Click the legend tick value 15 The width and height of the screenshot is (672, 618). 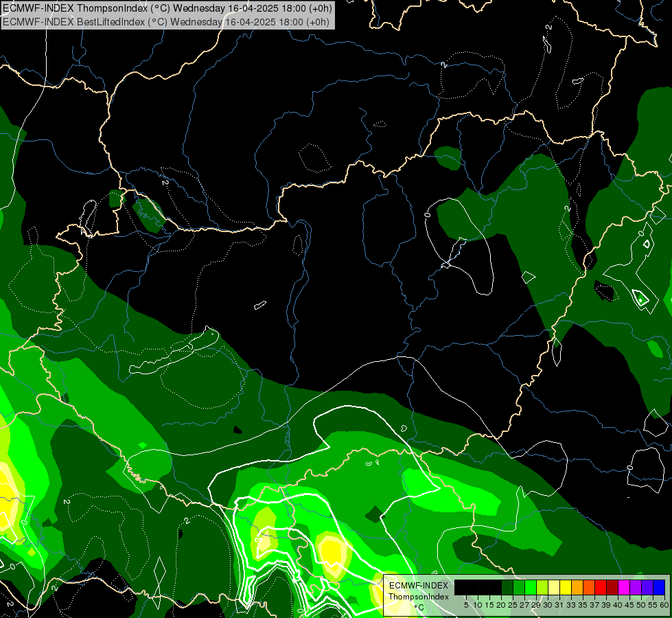489,605
